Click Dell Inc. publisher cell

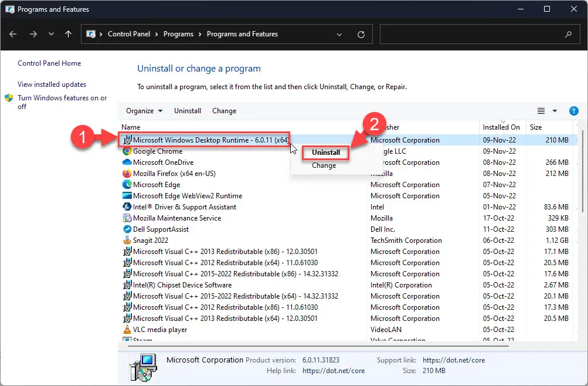click(x=382, y=229)
